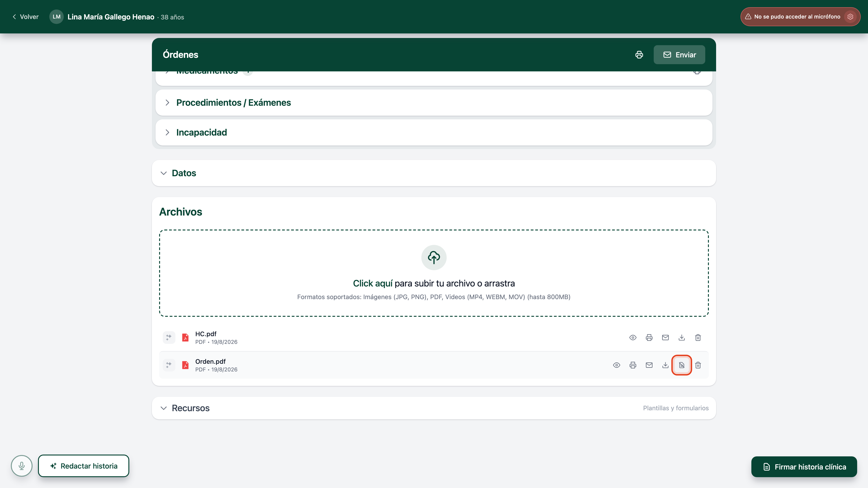Click Firmar historia clínica button
This screenshot has height=488, width=868.
coord(804,467)
